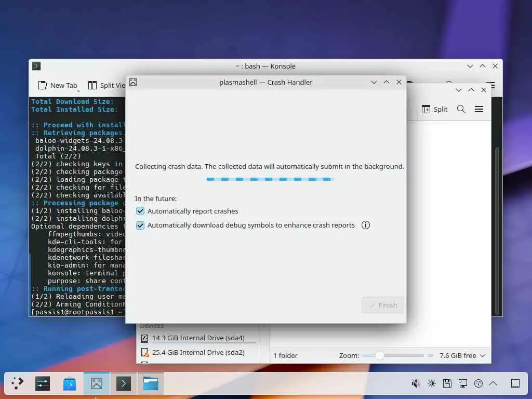The width and height of the screenshot is (532, 399).
Task: Open the disks and devices tray icon
Action: coord(447,383)
